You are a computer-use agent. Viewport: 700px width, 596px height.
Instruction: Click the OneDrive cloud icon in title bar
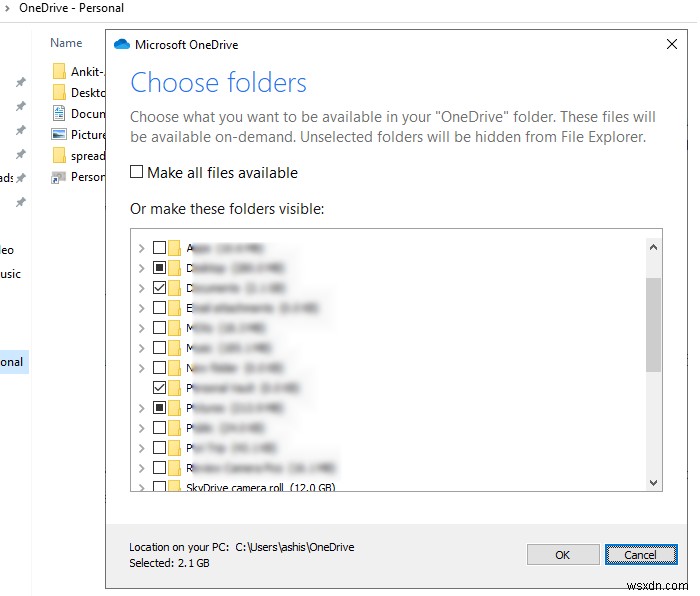122,44
